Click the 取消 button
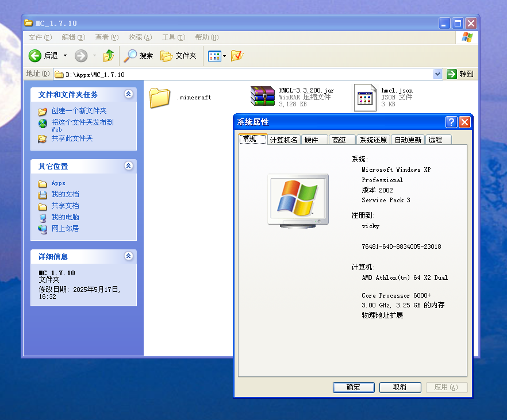 pos(400,387)
